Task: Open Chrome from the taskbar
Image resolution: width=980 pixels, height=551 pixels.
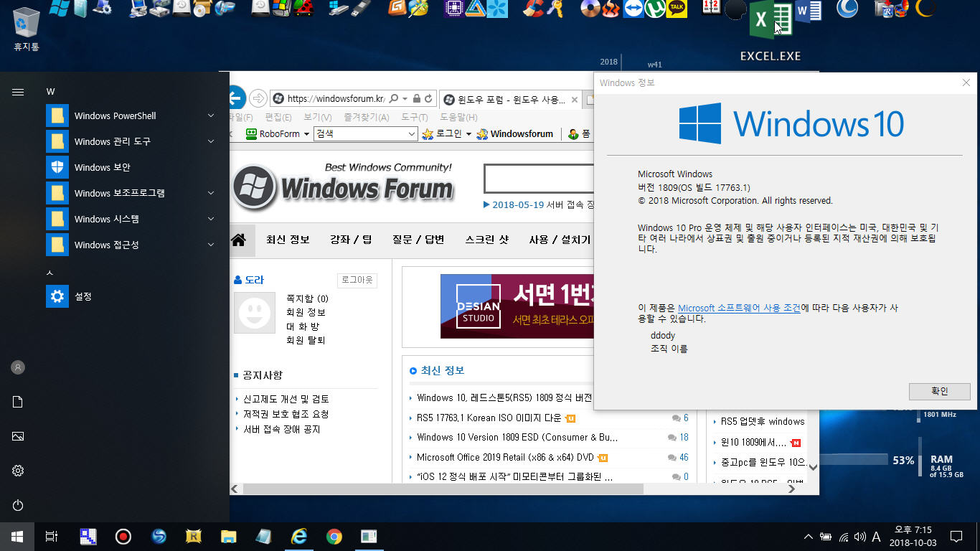Action: 334,536
